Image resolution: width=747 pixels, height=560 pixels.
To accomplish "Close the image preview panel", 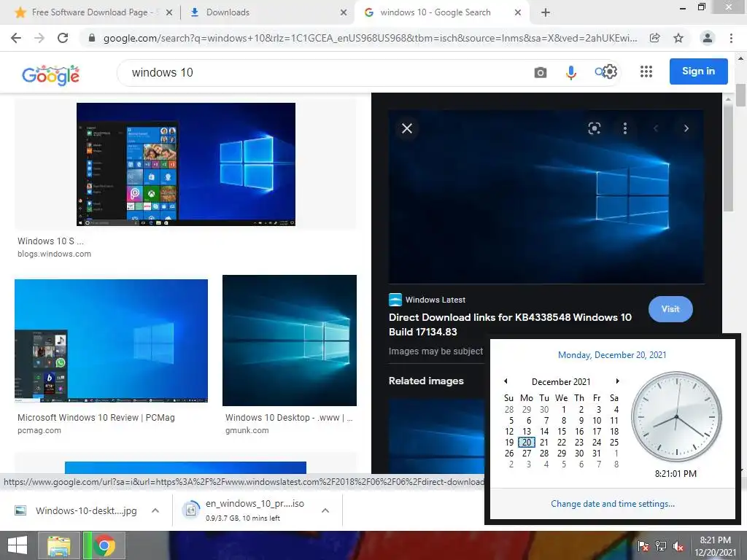I will [x=407, y=128].
